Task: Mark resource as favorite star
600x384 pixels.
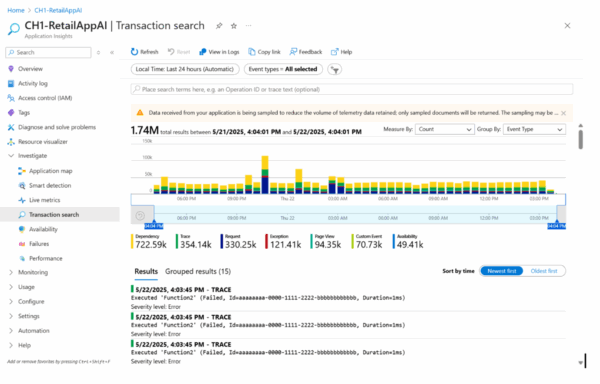Action: tap(234, 26)
